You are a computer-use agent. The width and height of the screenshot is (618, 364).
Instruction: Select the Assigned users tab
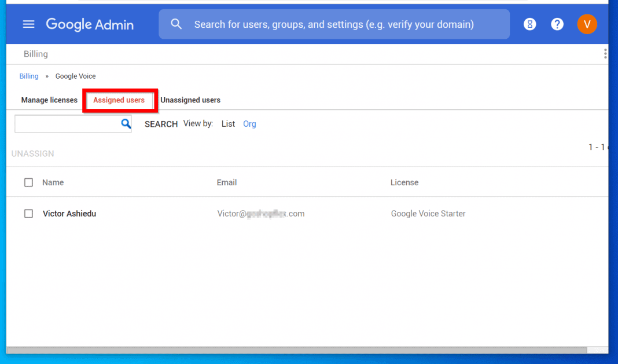(119, 100)
